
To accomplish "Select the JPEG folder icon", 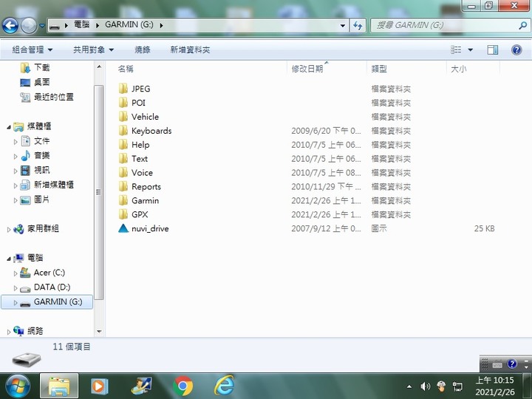I will [x=123, y=89].
